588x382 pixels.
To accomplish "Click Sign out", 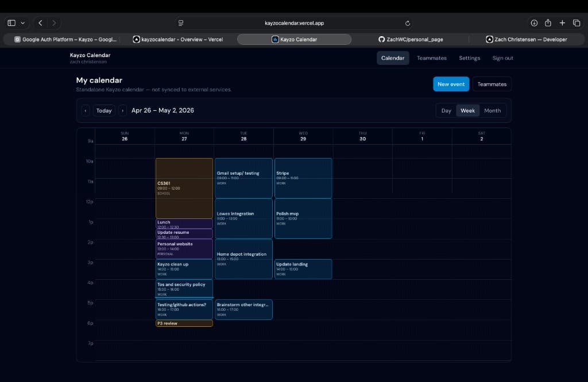I will coord(503,57).
